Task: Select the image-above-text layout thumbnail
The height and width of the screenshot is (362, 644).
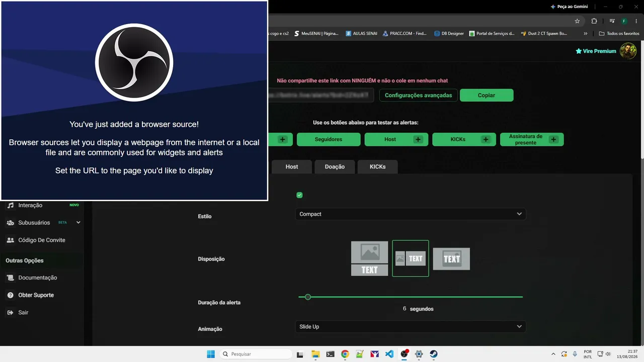Action: point(369,258)
